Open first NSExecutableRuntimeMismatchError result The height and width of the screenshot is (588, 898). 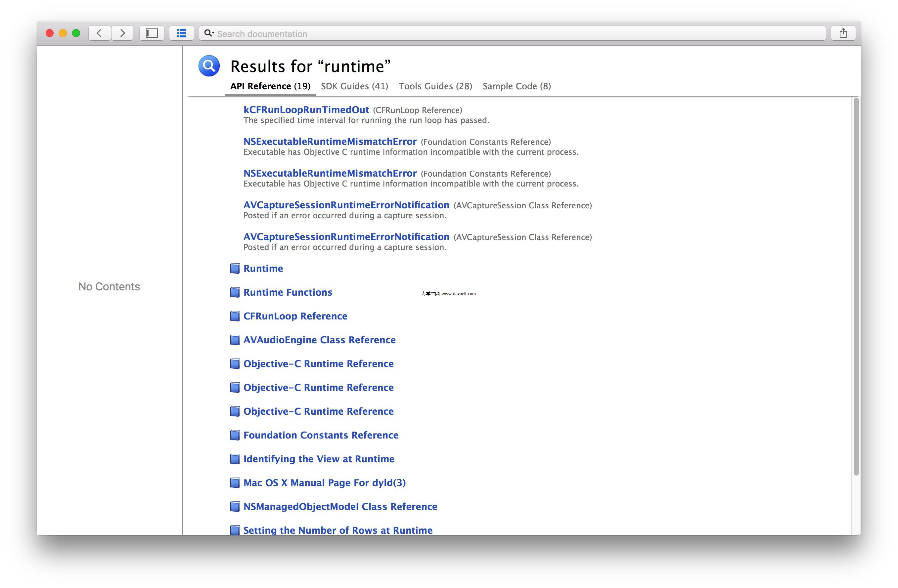click(330, 142)
